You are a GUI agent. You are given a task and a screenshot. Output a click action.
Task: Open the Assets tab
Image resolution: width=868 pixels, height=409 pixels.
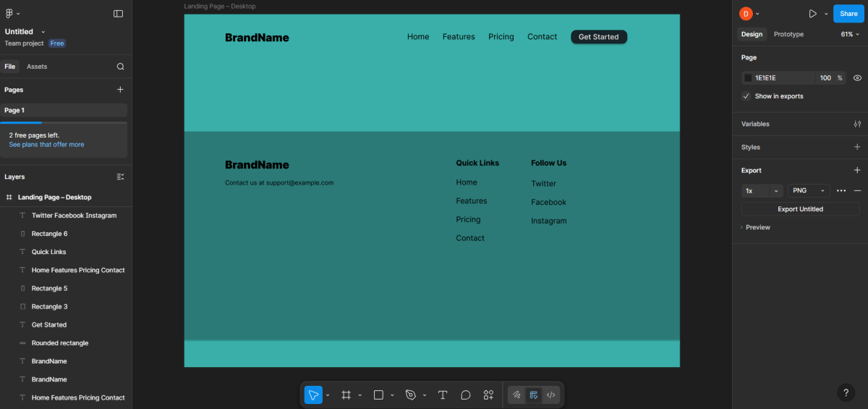tap(37, 67)
